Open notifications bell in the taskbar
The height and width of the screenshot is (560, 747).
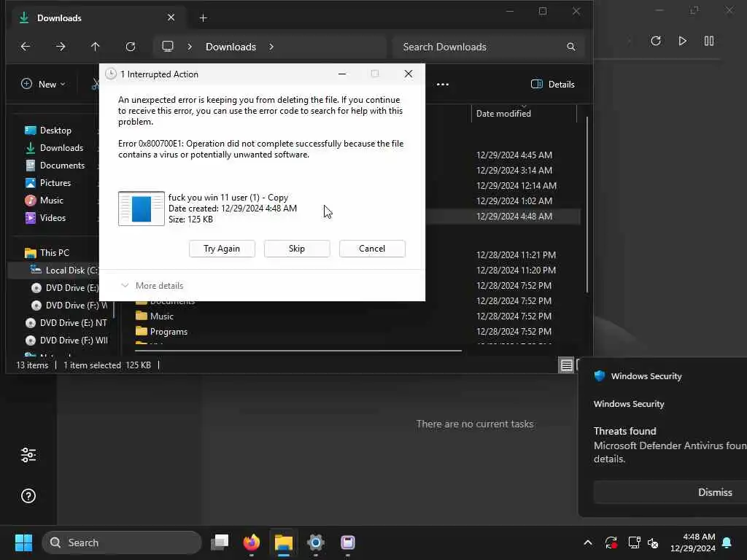point(727,542)
